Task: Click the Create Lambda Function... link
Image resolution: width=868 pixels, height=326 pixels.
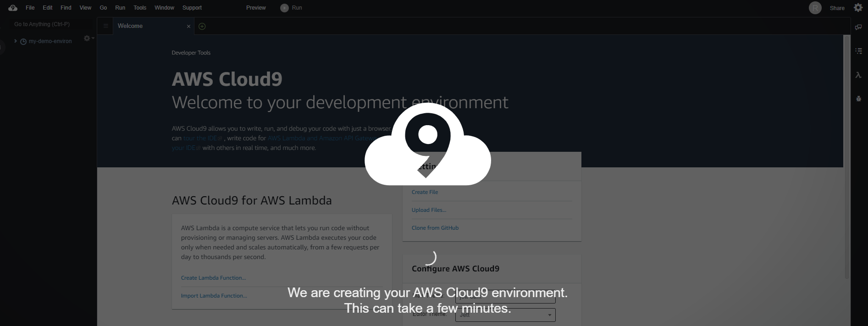Action: (213, 278)
